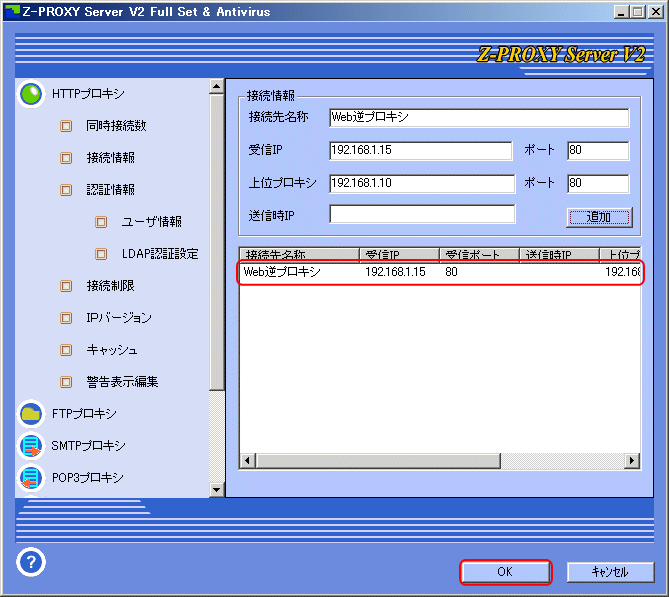
Task: Click the list's left scroll arrow
Action: tap(248, 461)
